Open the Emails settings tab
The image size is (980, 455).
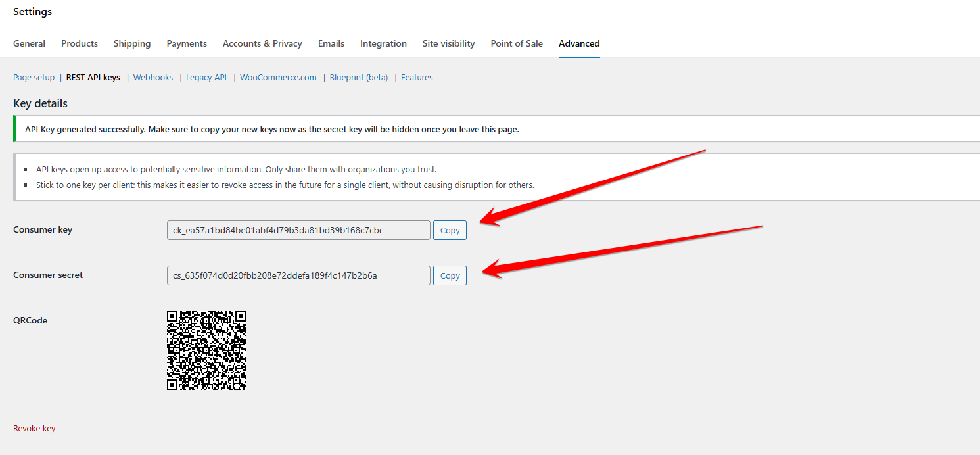point(331,43)
